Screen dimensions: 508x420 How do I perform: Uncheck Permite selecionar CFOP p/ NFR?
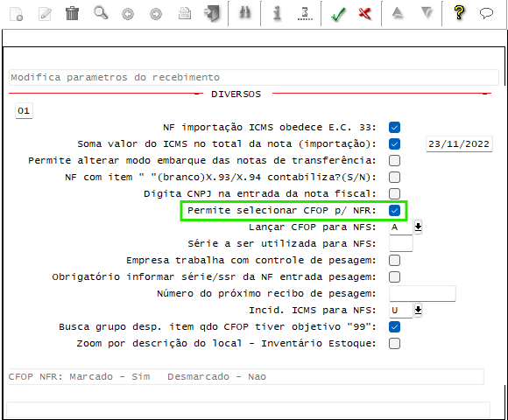394,210
